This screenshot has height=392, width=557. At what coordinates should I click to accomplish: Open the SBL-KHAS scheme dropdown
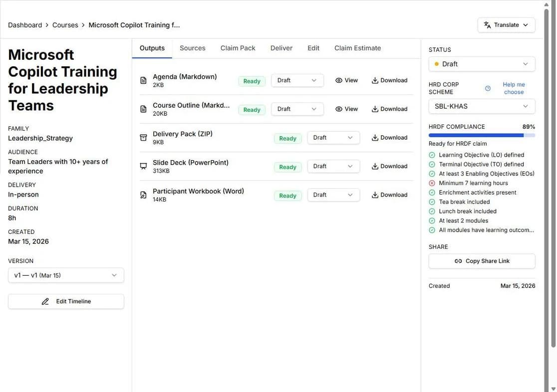coord(482,105)
